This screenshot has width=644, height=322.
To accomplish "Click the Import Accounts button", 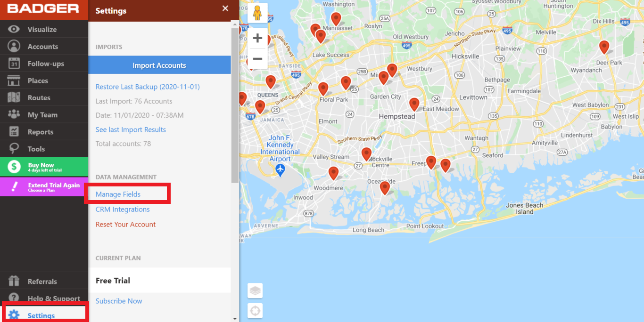I will [x=159, y=65].
